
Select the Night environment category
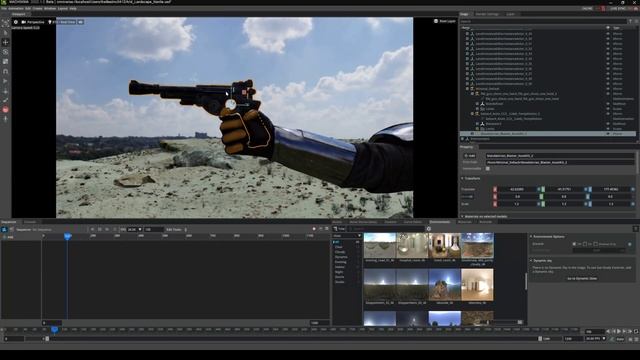pos(339,272)
